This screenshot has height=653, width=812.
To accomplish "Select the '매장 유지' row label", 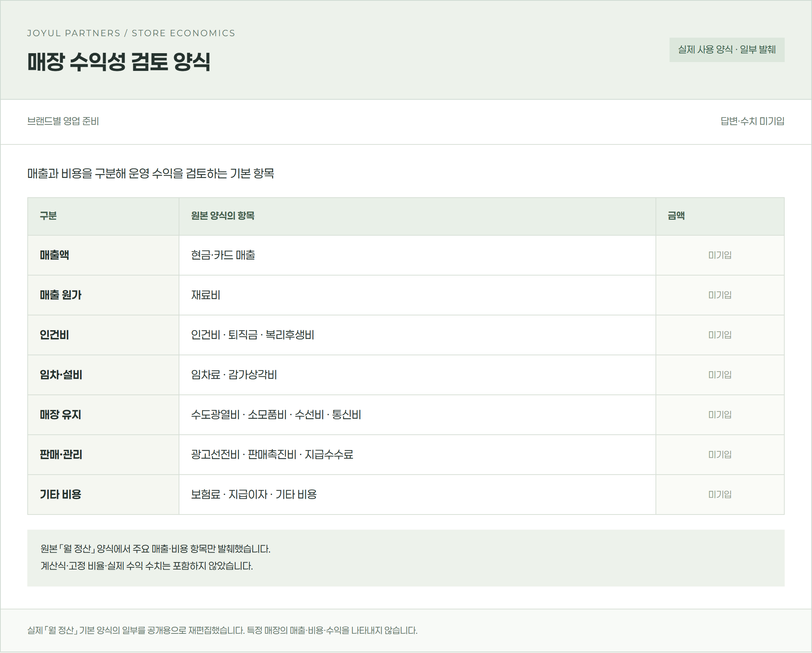I will coord(60,415).
